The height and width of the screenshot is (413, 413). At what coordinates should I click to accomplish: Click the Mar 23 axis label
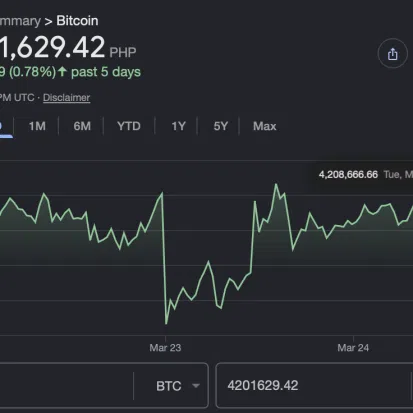[x=165, y=348]
